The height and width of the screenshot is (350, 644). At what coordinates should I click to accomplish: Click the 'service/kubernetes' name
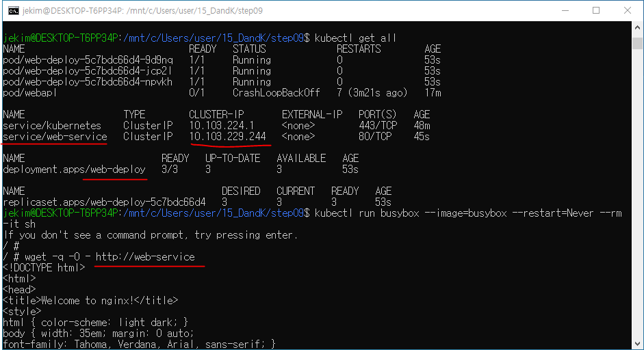pos(52,126)
